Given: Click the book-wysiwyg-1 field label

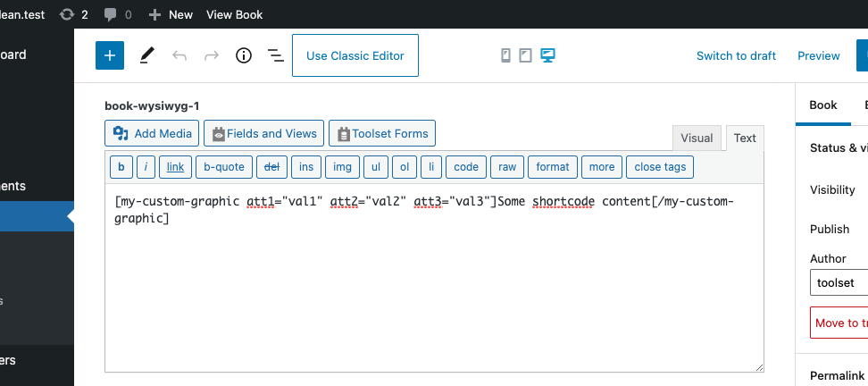Looking at the screenshot, I should 152,105.
